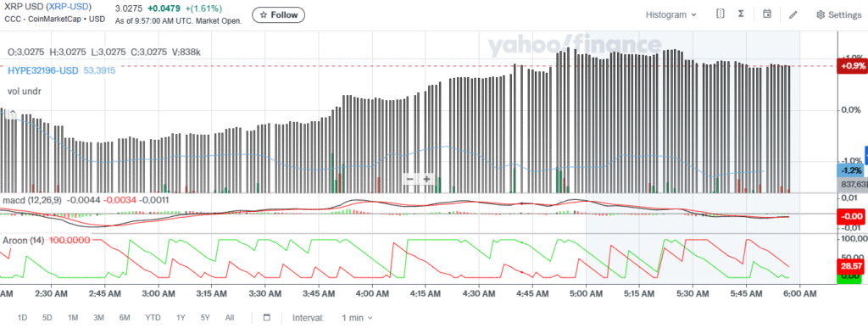The image size is (868, 328).
Task: Collapse the legend with the caret icon
Action: pyautogui.click(x=12, y=112)
